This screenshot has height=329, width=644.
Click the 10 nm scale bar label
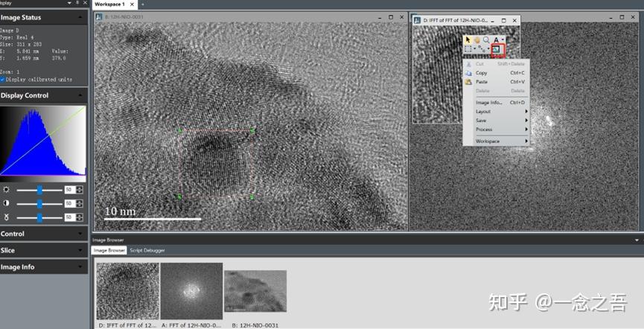click(x=120, y=211)
